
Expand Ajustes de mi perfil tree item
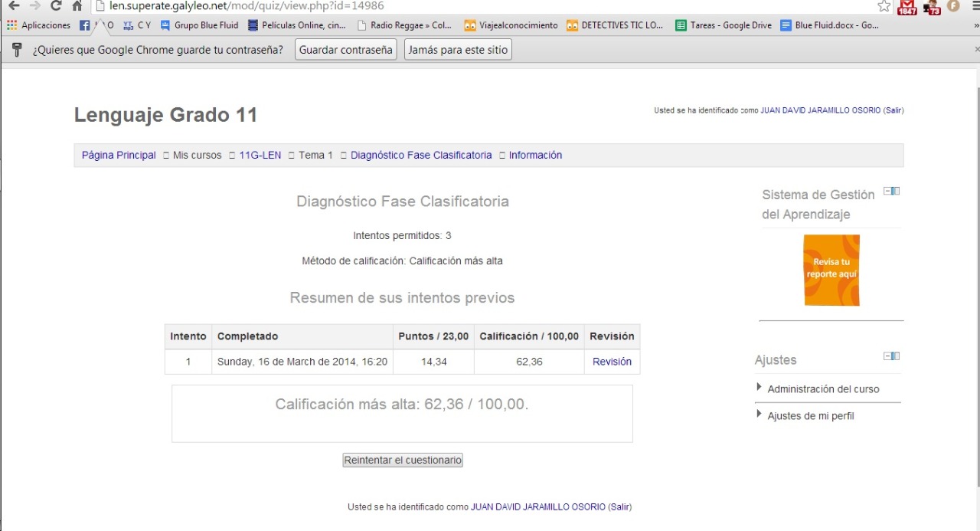[759, 415]
